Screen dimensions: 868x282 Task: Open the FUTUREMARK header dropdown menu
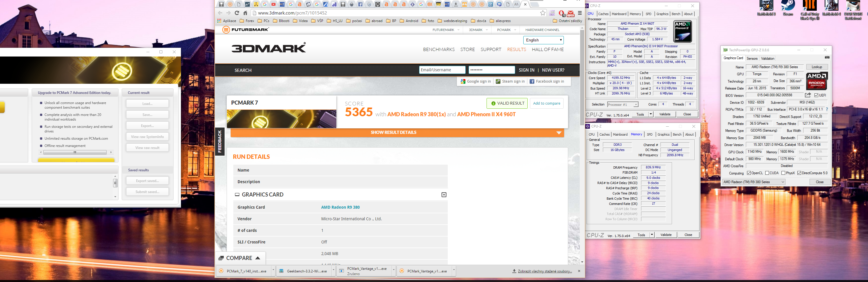(x=446, y=30)
